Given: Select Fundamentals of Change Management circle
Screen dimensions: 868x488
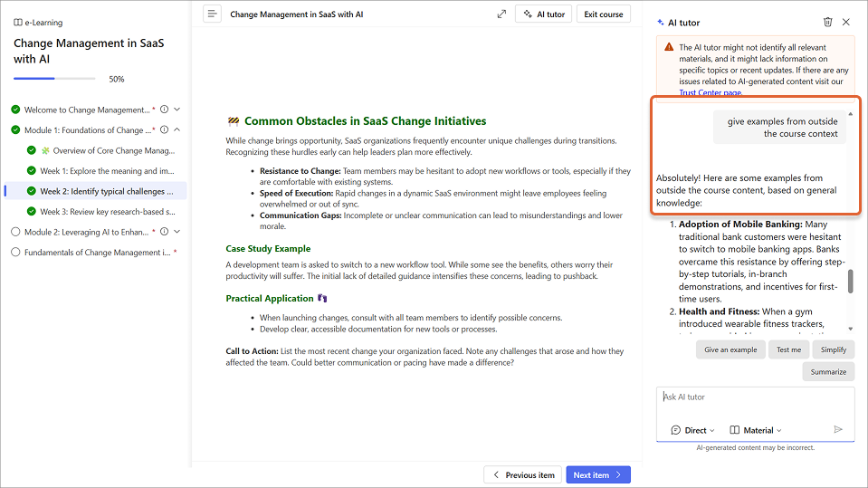Looking at the screenshot, I should pyautogui.click(x=15, y=252).
